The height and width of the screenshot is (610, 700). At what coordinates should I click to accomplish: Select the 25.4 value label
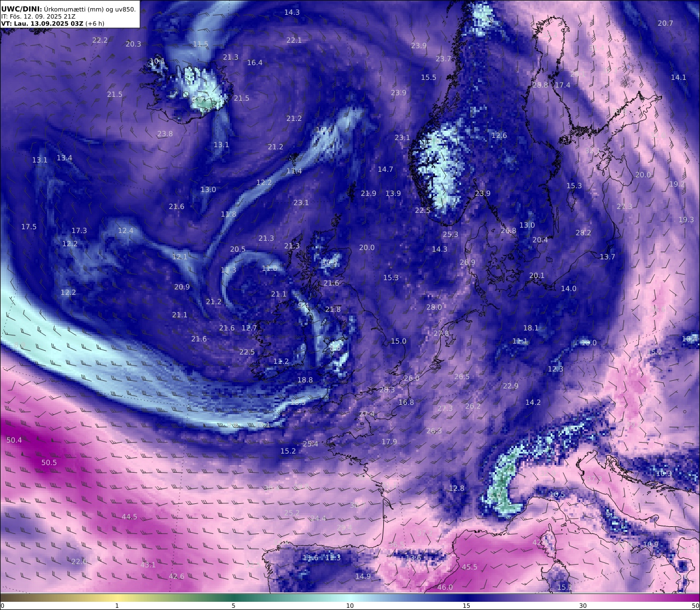(310, 444)
